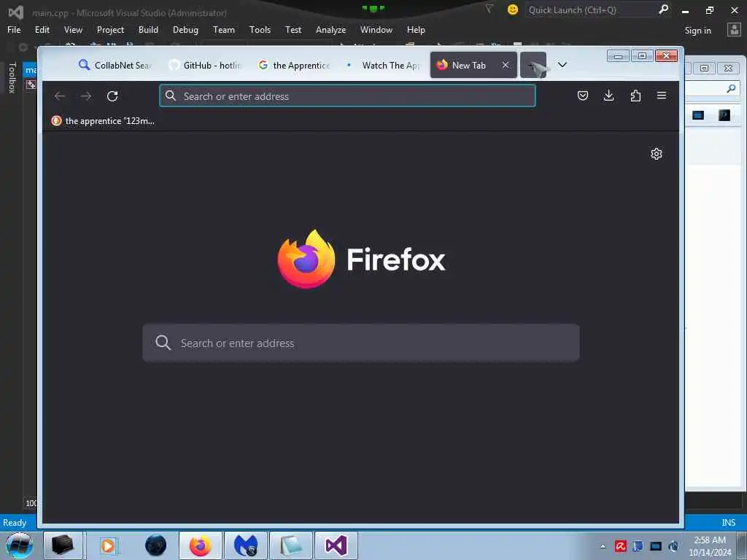Screen dimensions: 747x560
Task: Open the dark globe taskbar app
Action: tap(155, 545)
